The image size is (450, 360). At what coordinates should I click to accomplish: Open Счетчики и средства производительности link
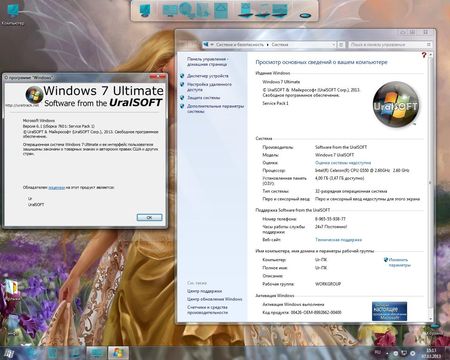(207, 310)
